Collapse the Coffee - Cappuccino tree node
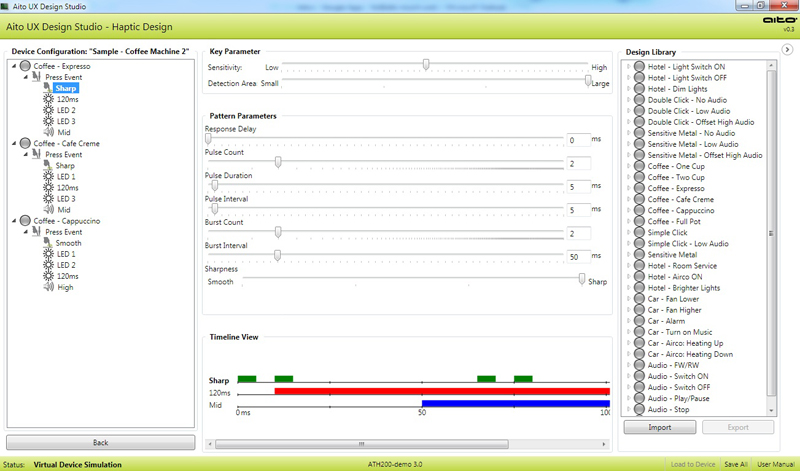This screenshot has width=800, height=471. pyautogui.click(x=14, y=221)
